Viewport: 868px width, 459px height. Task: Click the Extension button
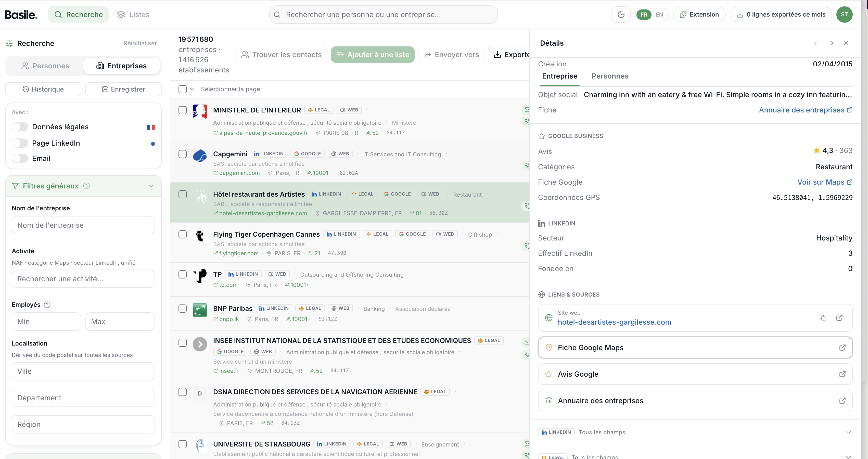699,15
